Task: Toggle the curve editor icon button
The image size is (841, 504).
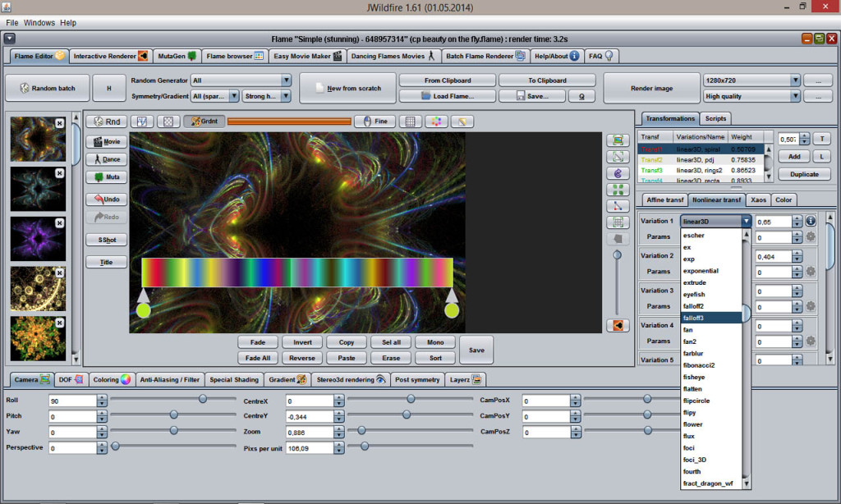Action: click(x=142, y=121)
